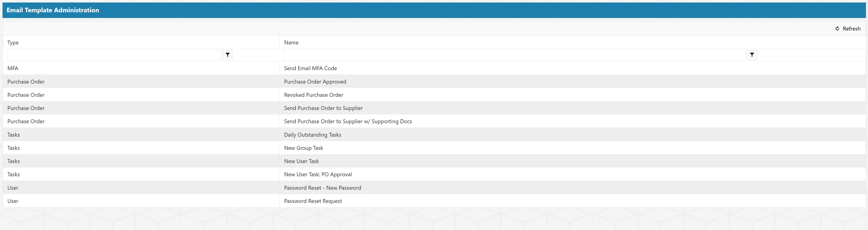Open the New Group Task template
This screenshot has height=230, width=868.
pos(304,148)
